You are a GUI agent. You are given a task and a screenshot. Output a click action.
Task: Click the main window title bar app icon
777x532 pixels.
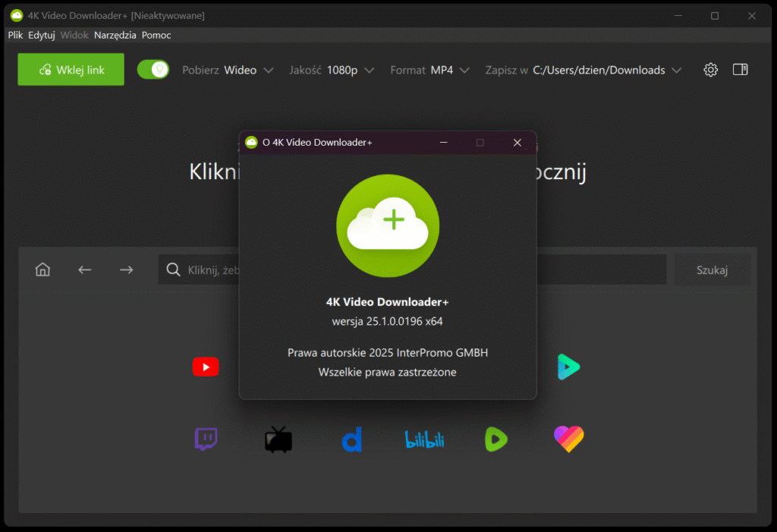(17, 15)
